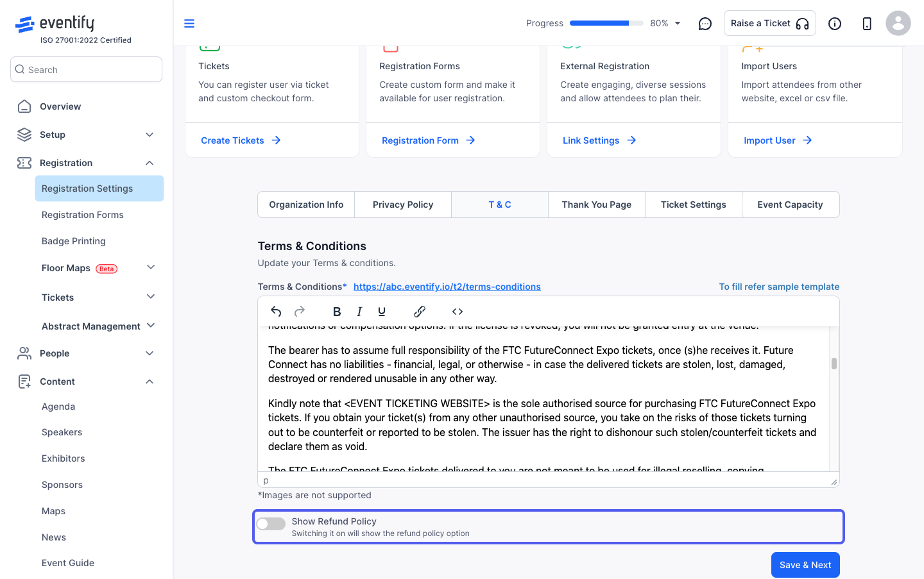924x579 pixels.
Task: Open News under Content
Action: (54, 537)
